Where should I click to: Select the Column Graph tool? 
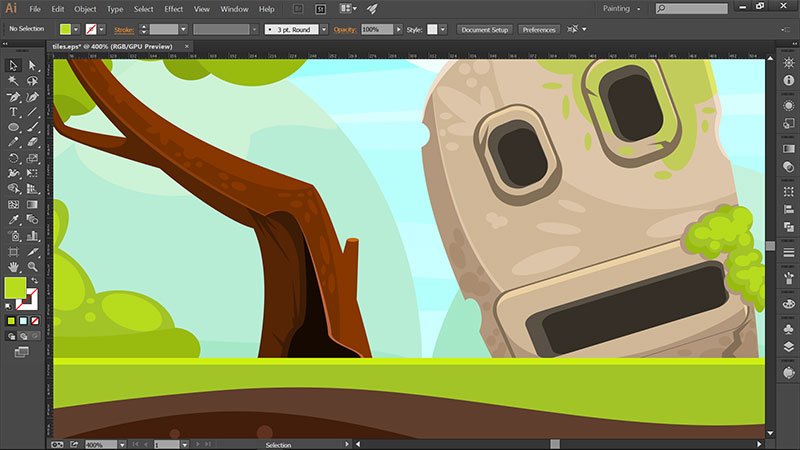tap(32, 236)
